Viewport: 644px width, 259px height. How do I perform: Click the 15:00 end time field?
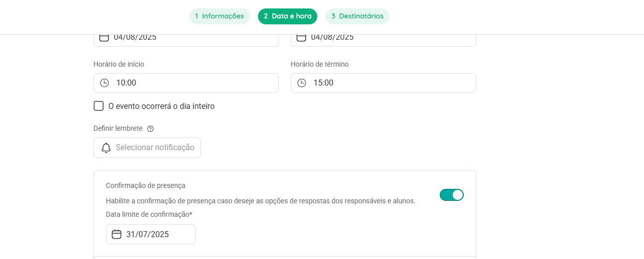384,83
